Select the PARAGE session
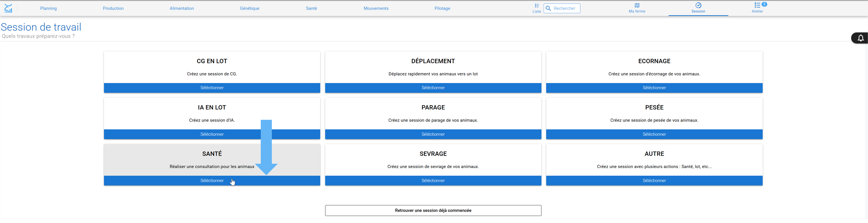Screen dimensions: 868x223 (433, 134)
